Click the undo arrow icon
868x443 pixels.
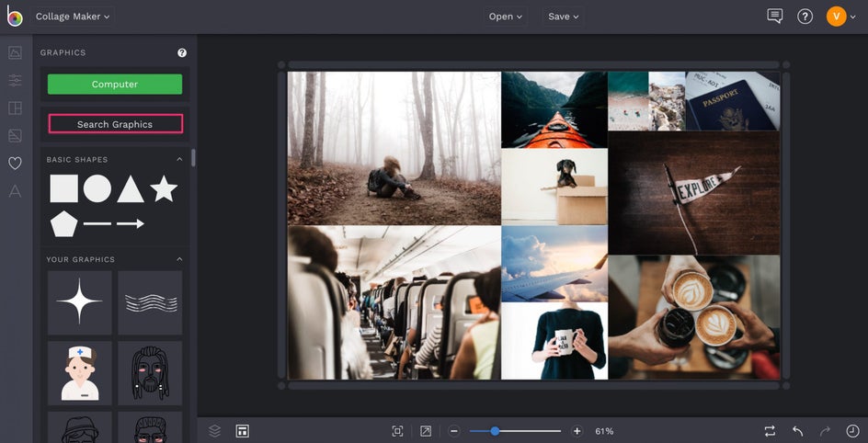798,431
